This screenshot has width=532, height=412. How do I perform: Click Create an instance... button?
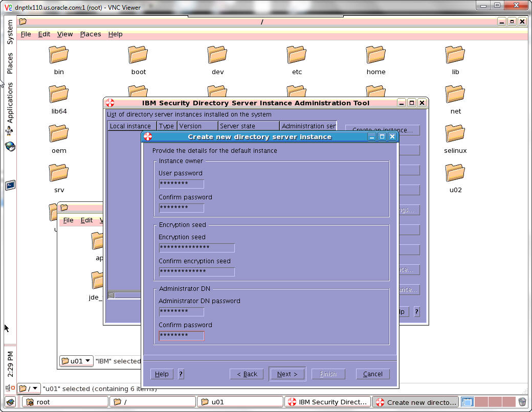[383, 130]
